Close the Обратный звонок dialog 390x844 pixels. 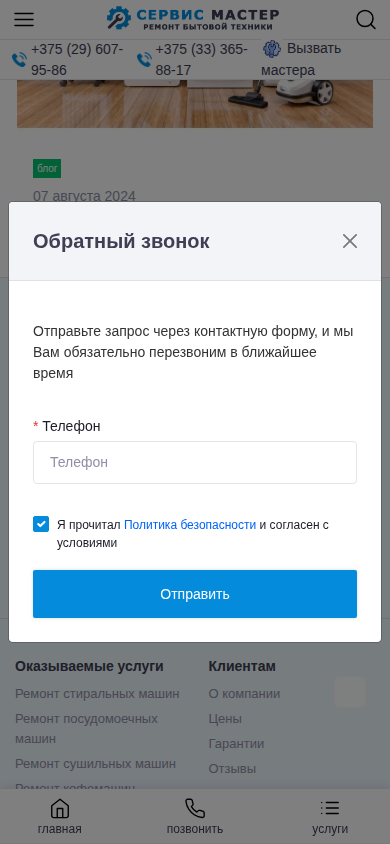(x=350, y=241)
